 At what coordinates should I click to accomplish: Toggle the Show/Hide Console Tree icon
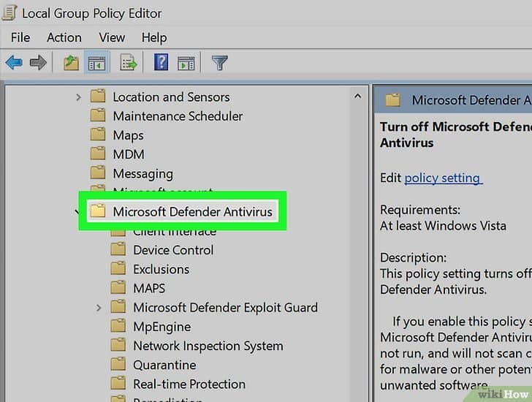point(96,64)
